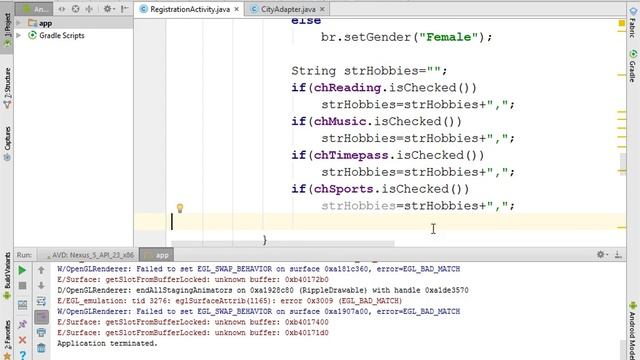Image resolution: width=640 pixels, height=360 pixels.
Task: Click the down stack trace arrow
Action: [41, 286]
